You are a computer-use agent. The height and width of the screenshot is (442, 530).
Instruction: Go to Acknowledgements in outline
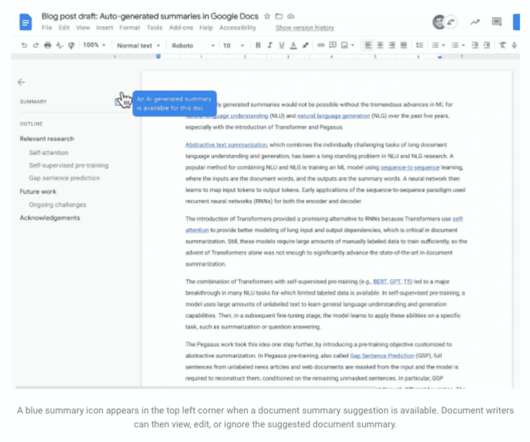coord(50,218)
